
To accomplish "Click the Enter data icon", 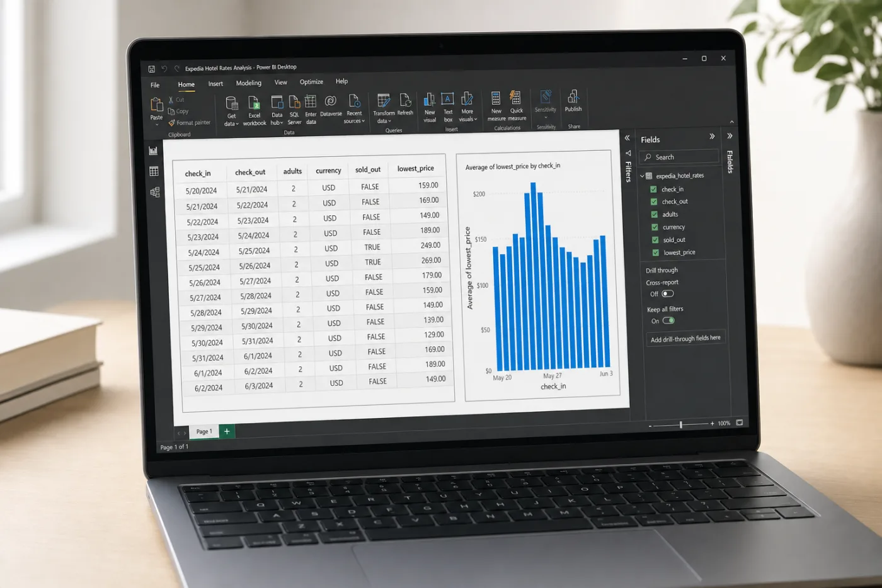I will click(311, 101).
